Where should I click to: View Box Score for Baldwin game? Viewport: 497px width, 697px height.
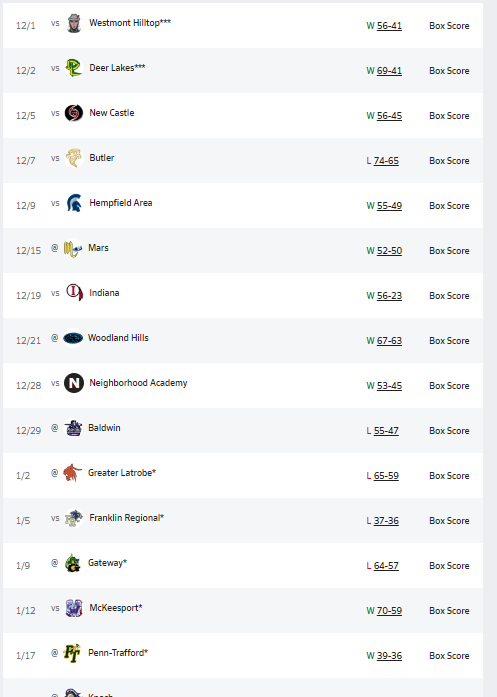pyautogui.click(x=449, y=431)
